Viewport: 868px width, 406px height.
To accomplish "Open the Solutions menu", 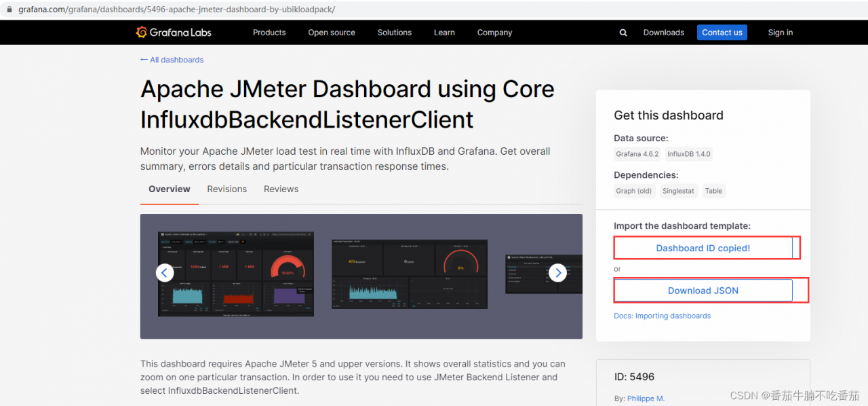I will (395, 33).
